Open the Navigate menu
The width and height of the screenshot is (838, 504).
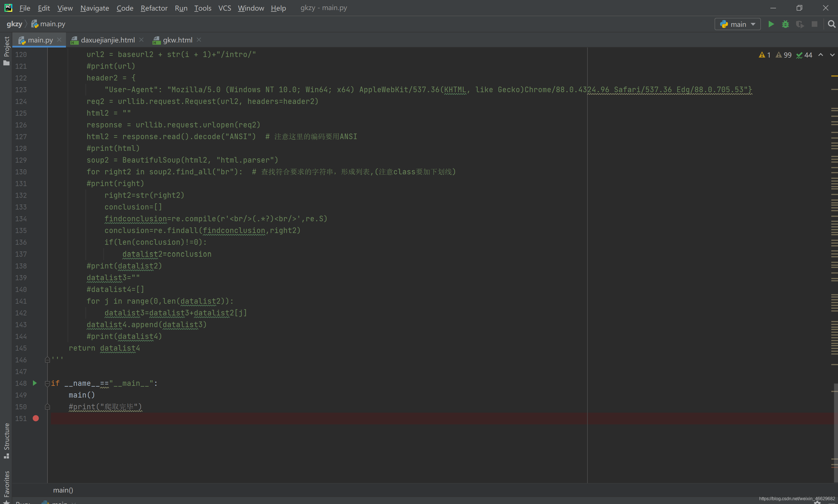click(94, 8)
